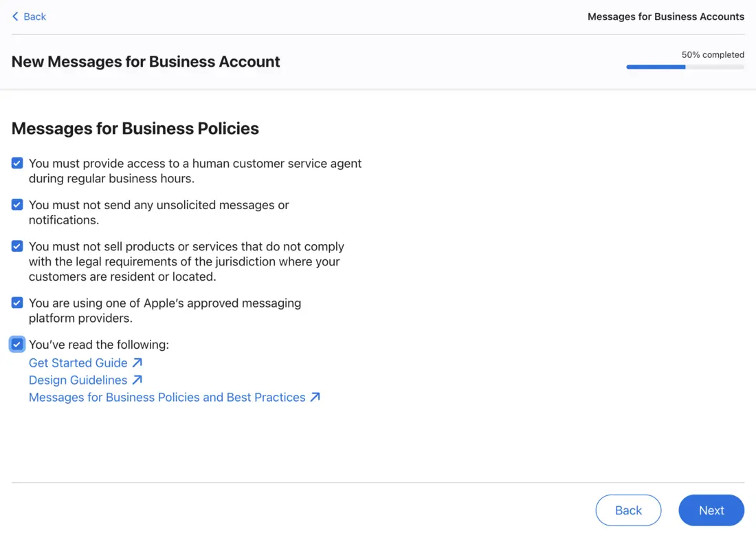Click the external arrow icon after Best Practices
The image size is (756, 540).
point(315,397)
